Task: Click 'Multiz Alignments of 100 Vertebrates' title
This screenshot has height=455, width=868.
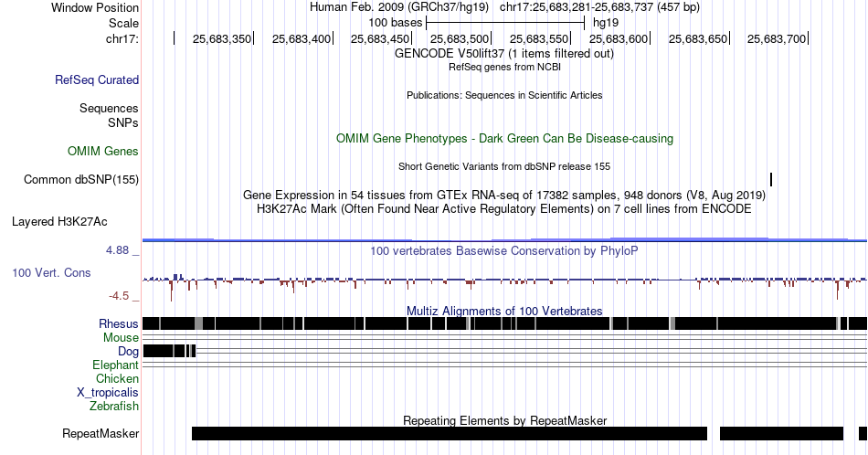Action: point(504,311)
